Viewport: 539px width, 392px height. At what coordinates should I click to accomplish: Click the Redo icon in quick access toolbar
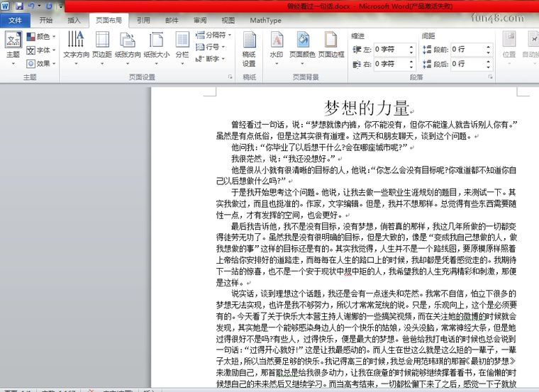tap(49, 6)
